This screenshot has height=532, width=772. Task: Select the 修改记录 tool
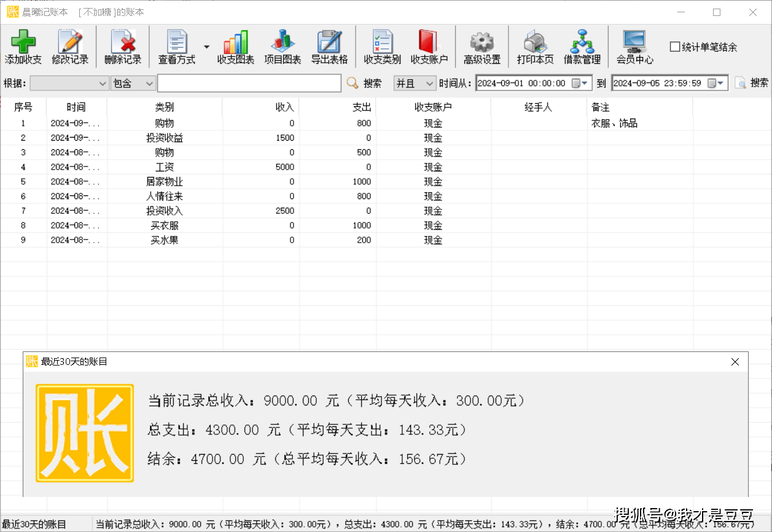coord(69,46)
